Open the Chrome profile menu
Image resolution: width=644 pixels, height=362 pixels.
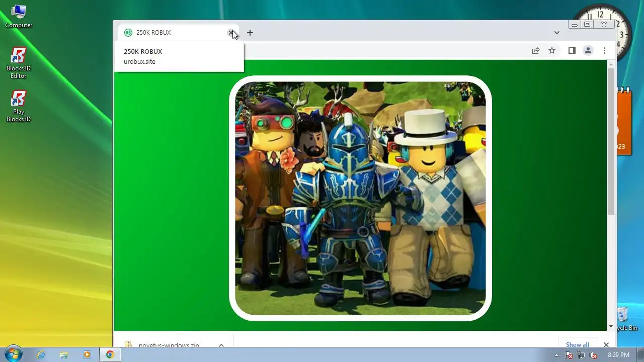click(588, 50)
